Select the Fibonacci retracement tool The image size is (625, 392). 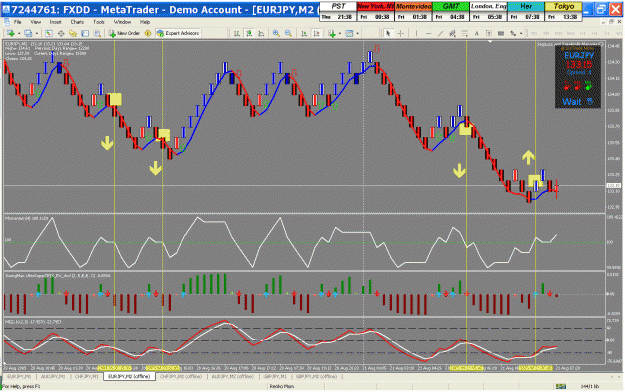pyautogui.click(x=464, y=33)
